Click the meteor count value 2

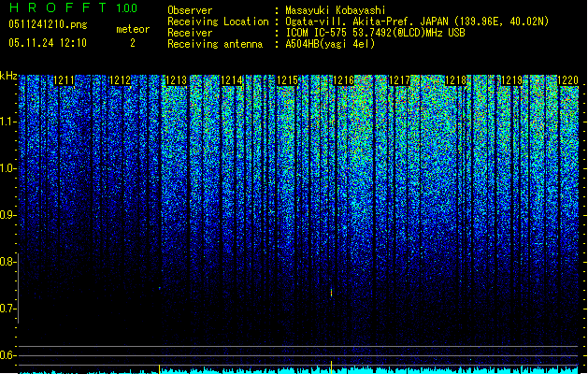pos(133,43)
